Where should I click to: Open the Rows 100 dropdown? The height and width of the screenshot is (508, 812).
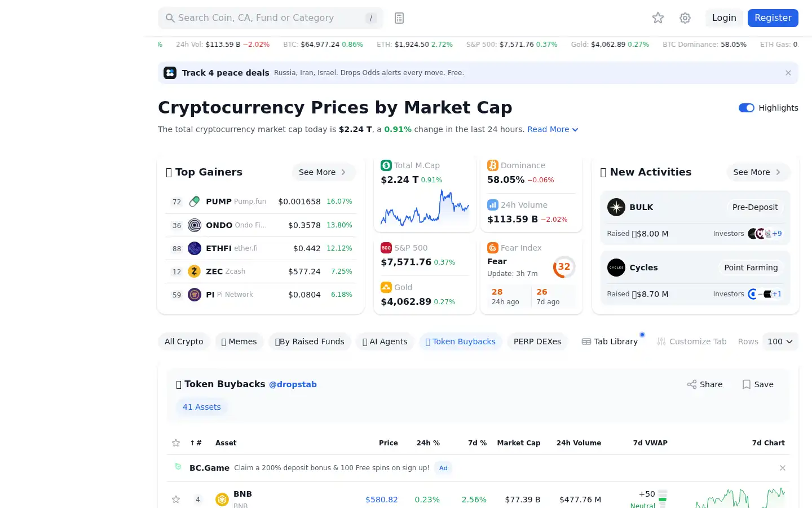(x=780, y=341)
